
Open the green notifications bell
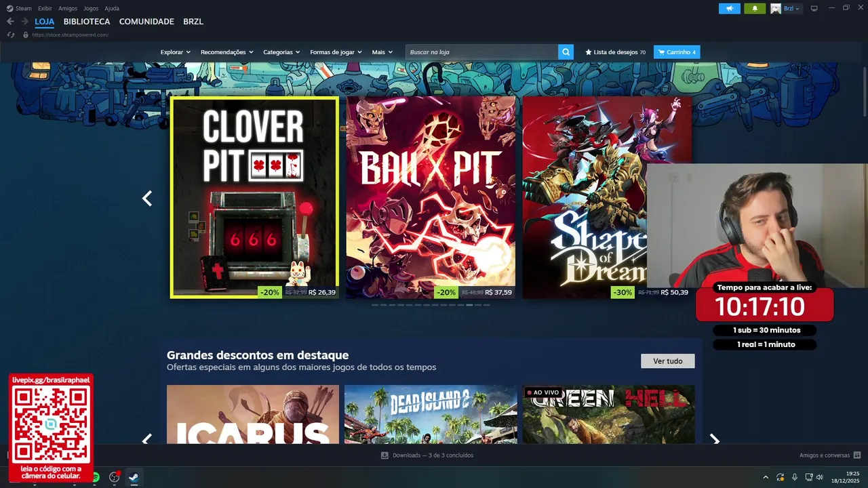755,8
